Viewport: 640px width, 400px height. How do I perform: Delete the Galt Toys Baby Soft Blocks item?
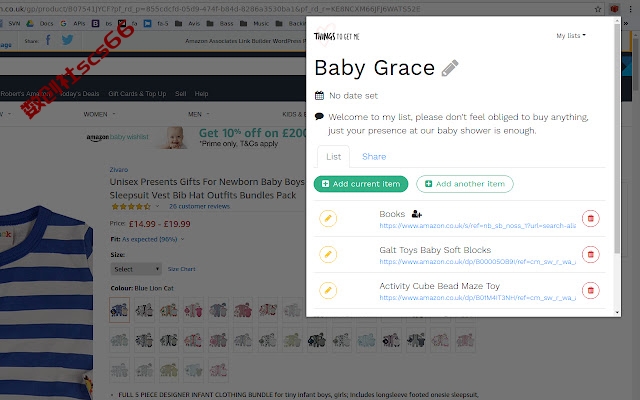coord(590,254)
